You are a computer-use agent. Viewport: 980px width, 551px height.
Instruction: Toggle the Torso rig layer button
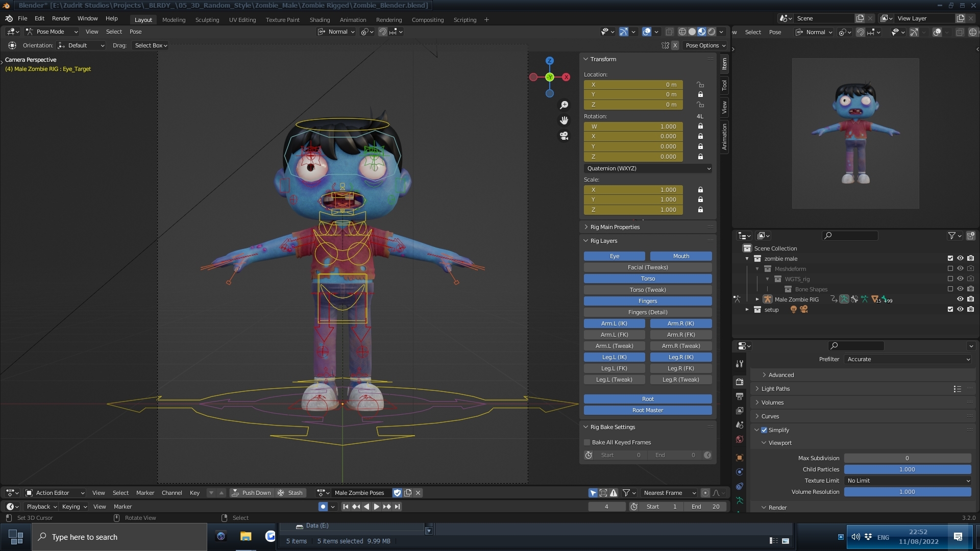point(648,279)
